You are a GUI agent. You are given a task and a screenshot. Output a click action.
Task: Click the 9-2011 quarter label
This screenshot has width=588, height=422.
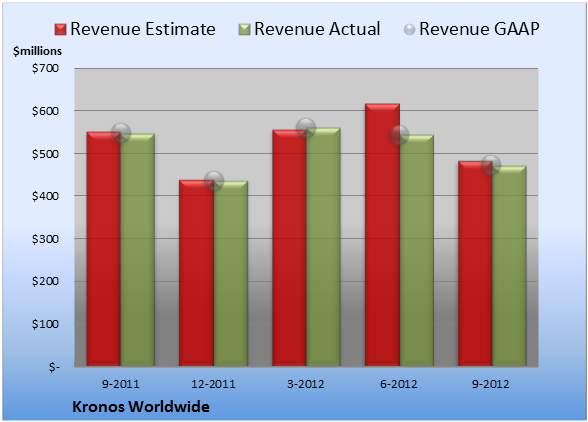(x=121, y=384)
